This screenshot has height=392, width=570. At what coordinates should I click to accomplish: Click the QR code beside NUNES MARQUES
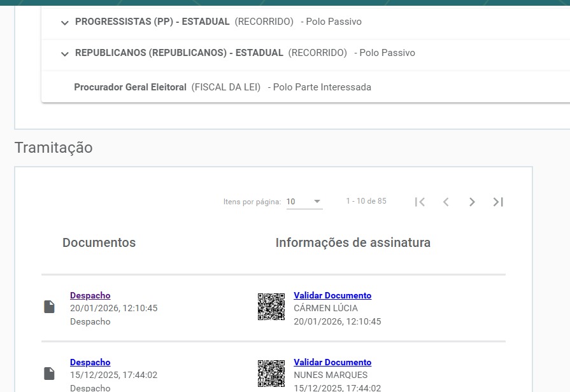(271, 374)
